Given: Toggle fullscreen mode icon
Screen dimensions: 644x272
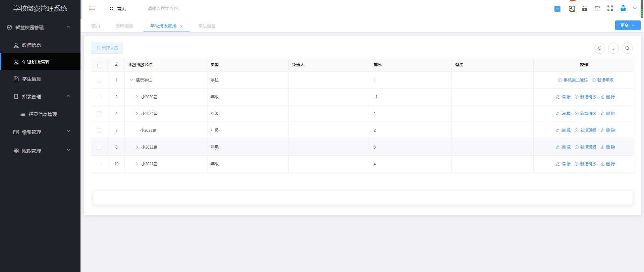Looking at the screenshot, I should tap(610, 8).
